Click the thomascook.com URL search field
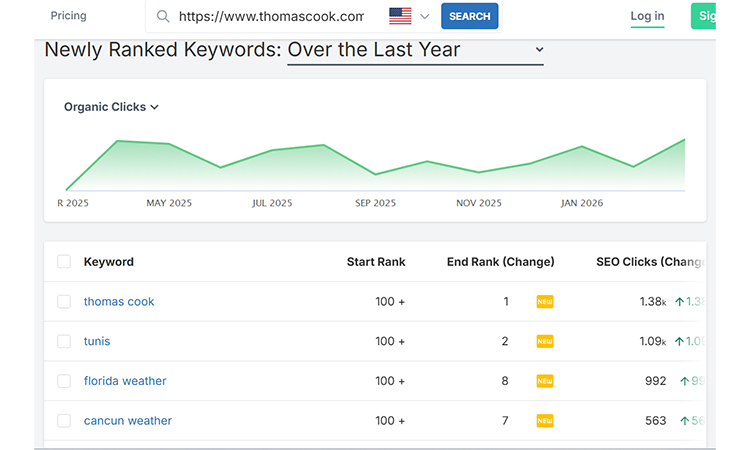This screenshot has height=450, width=750. (270, 16)
